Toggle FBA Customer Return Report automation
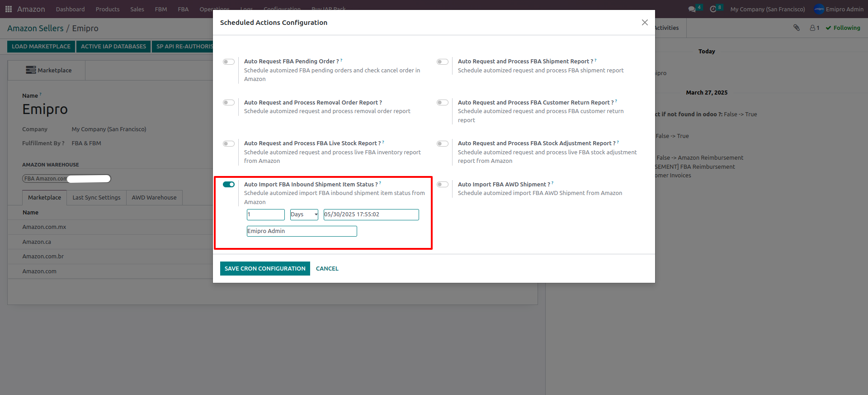 click(443, 103)
